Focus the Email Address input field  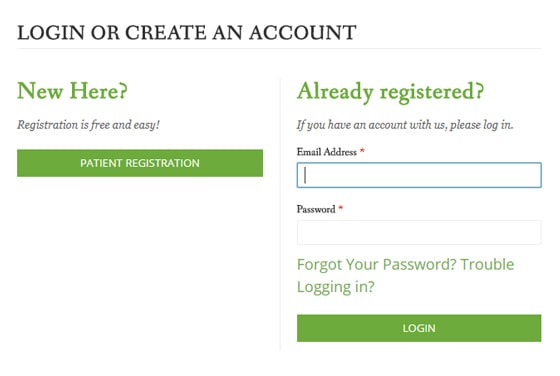pos(419,175)
